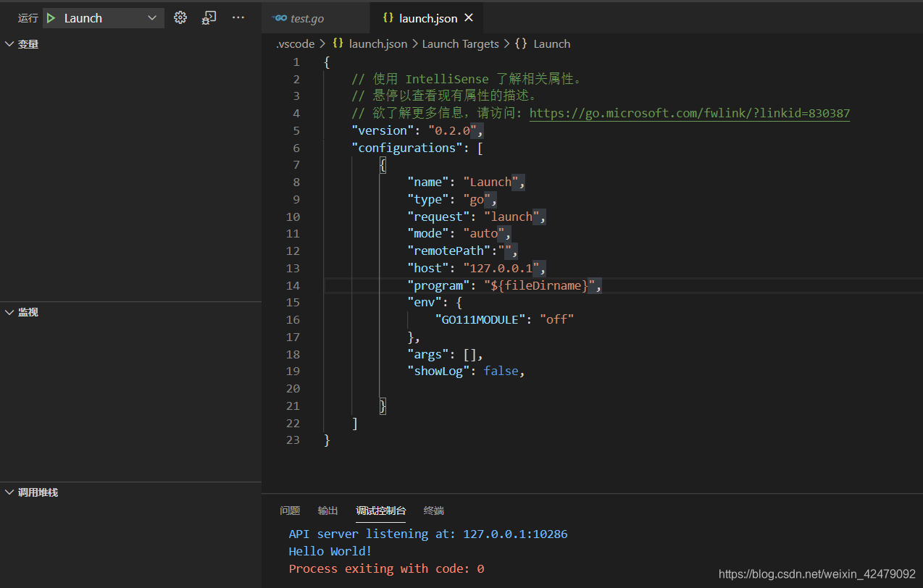Click the "Launch" value on line 8

point(492,182)
